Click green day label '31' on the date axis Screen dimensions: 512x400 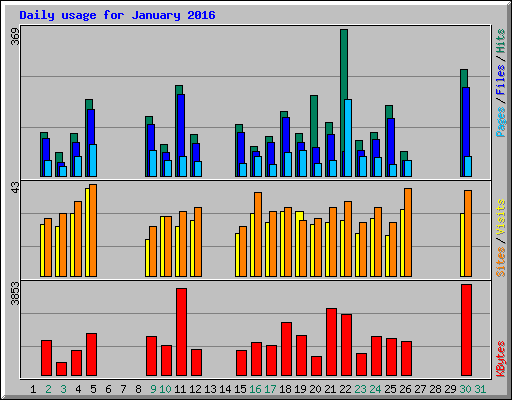coord(480,389)
